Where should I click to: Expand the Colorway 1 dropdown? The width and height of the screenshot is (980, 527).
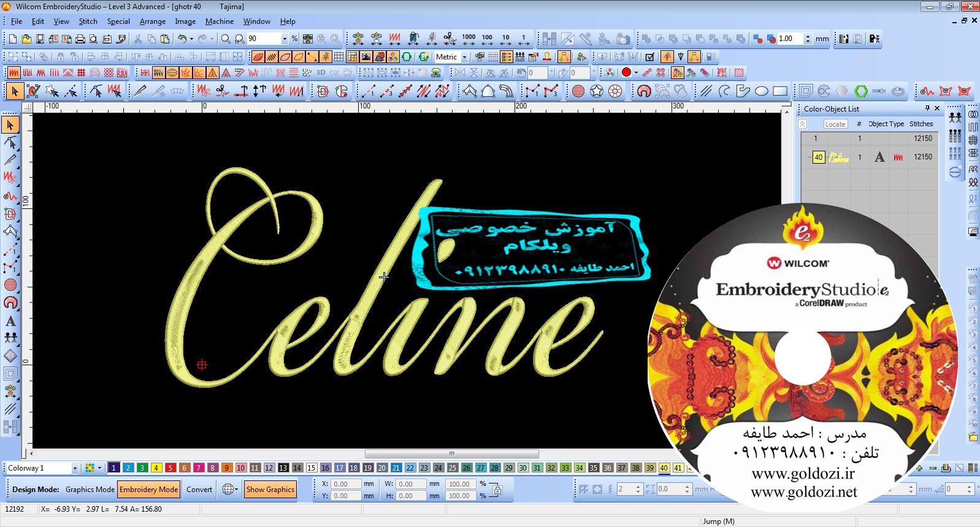pos(75,468)
